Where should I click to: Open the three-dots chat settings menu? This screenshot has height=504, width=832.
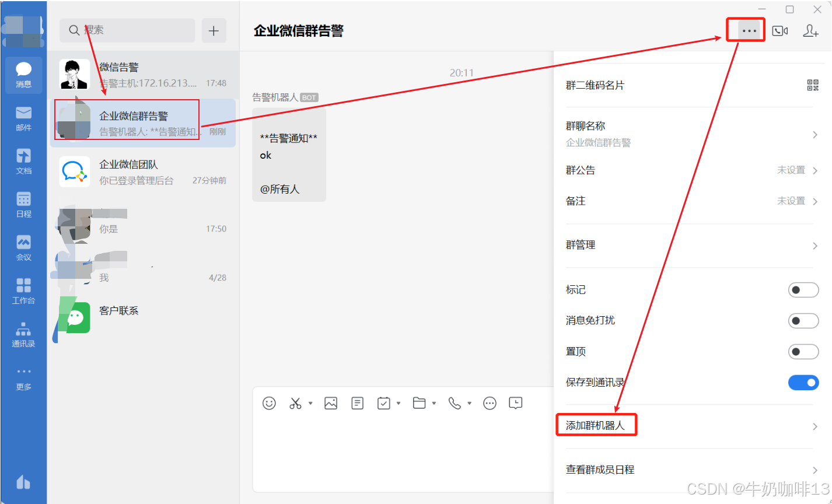pyautogui.click(x=749, y=31)
